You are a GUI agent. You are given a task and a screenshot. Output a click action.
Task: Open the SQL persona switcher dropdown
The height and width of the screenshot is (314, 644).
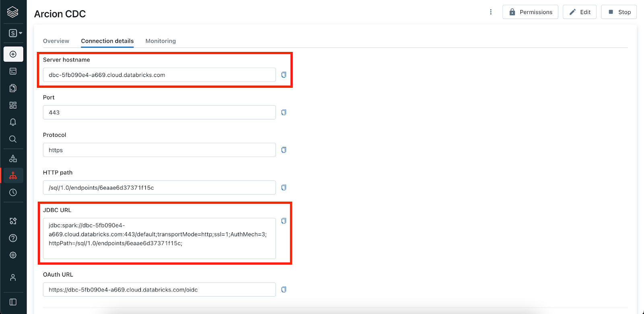(x=15, y=33)
